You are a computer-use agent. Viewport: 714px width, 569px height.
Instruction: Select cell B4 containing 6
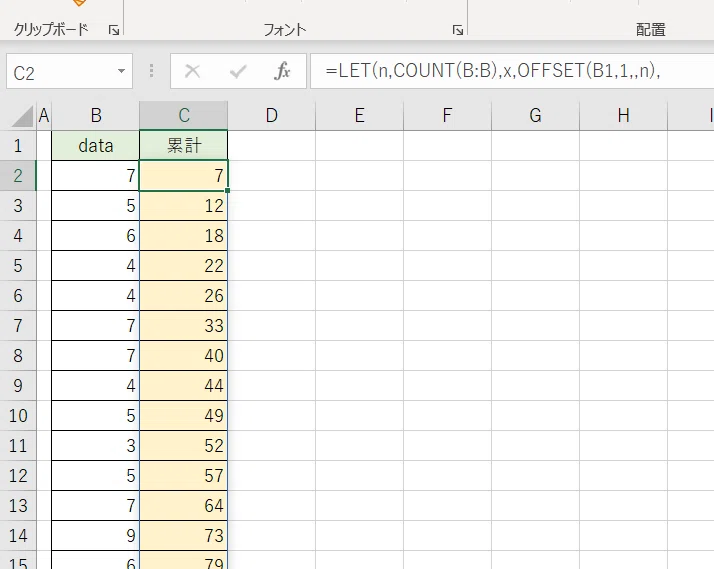coord(96,236)
